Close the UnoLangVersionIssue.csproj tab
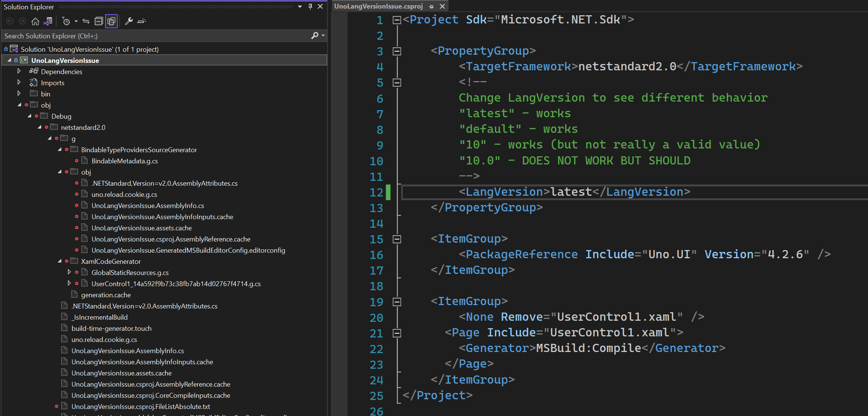This screenshot has height=416, width=868. tap(442, 6)
